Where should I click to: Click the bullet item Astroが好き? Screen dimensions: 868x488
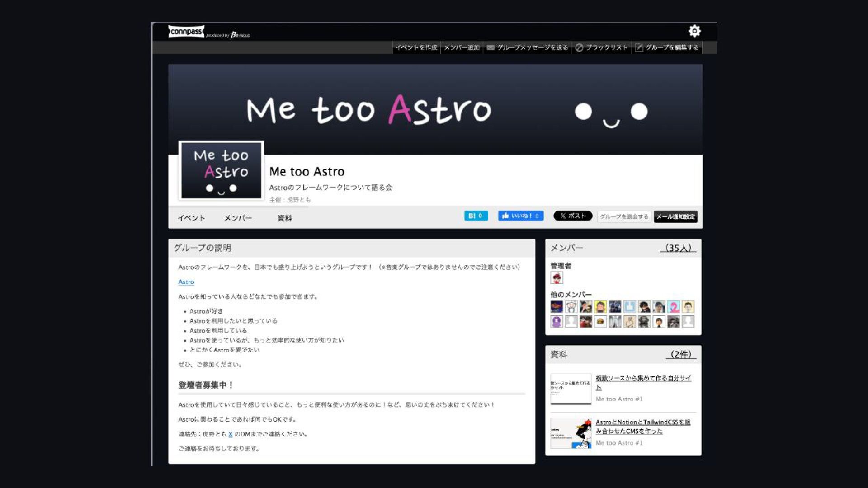[206, 311]
